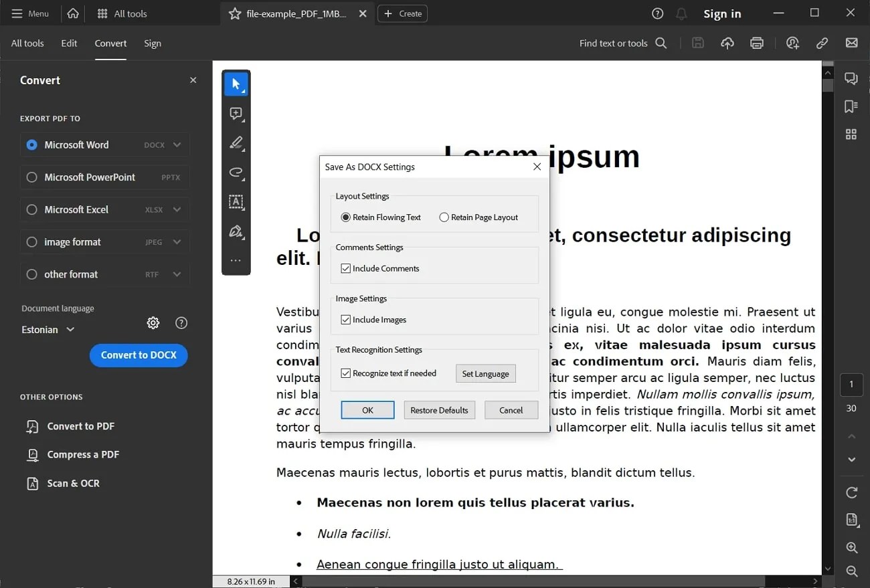Open the Comments panel on the right
Screen dimensions: 870x588
851,78
